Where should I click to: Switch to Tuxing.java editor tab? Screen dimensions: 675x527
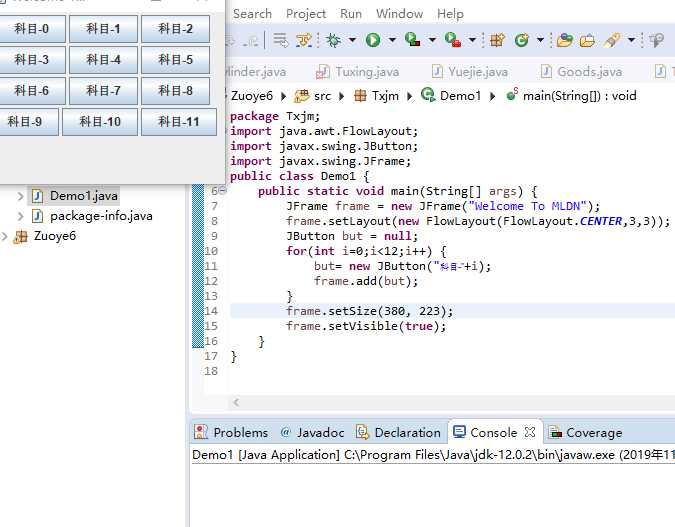pyautogui.click(x=357, y=71)
